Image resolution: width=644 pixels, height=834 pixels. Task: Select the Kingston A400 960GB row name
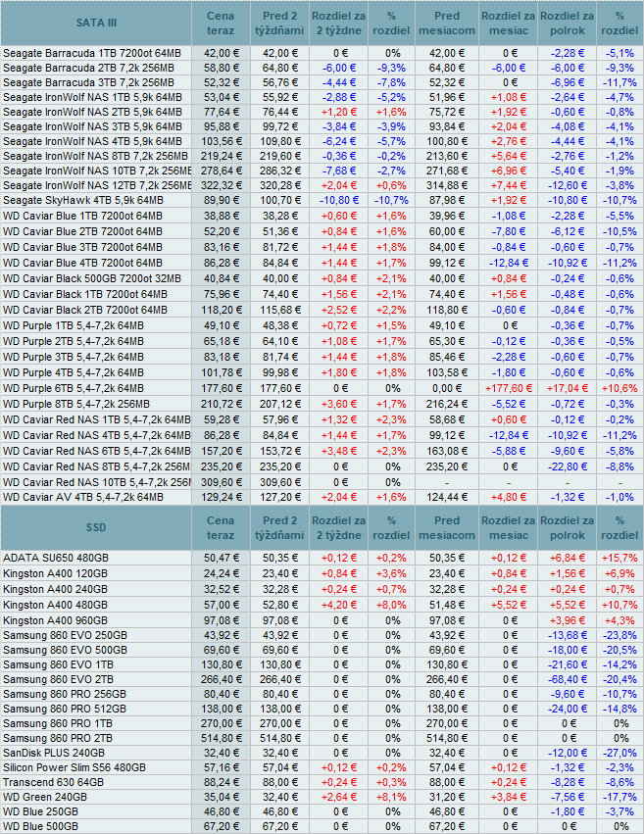(55, 620)
